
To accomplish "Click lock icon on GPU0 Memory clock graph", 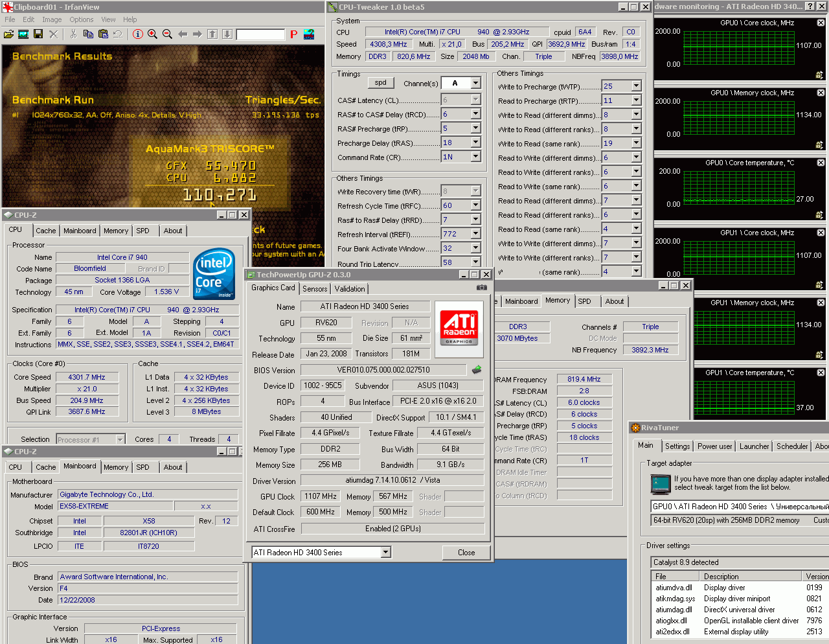I will pyautogui.click(x=819, y=145).
